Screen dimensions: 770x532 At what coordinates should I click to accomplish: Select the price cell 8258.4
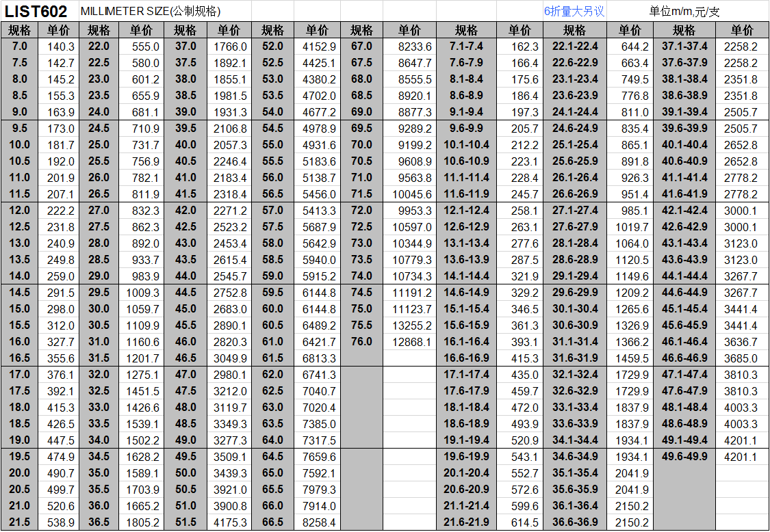[x=319, y=522]
